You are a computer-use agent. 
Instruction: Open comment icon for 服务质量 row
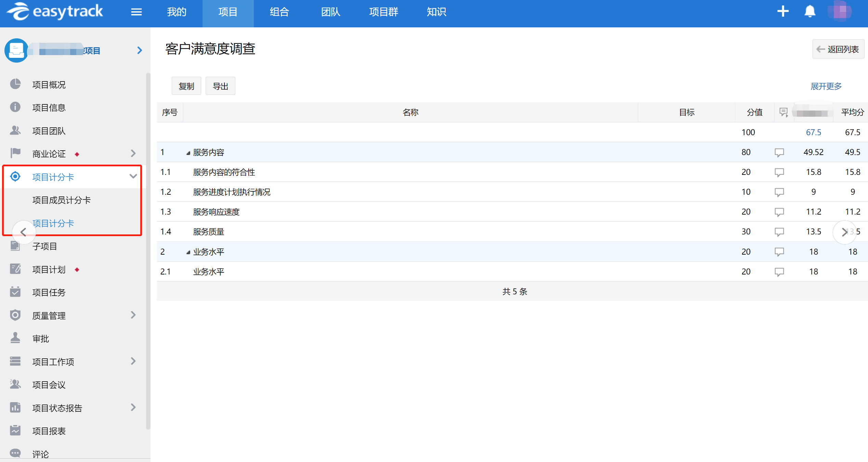pyautogui.click(x=779, y=232)
